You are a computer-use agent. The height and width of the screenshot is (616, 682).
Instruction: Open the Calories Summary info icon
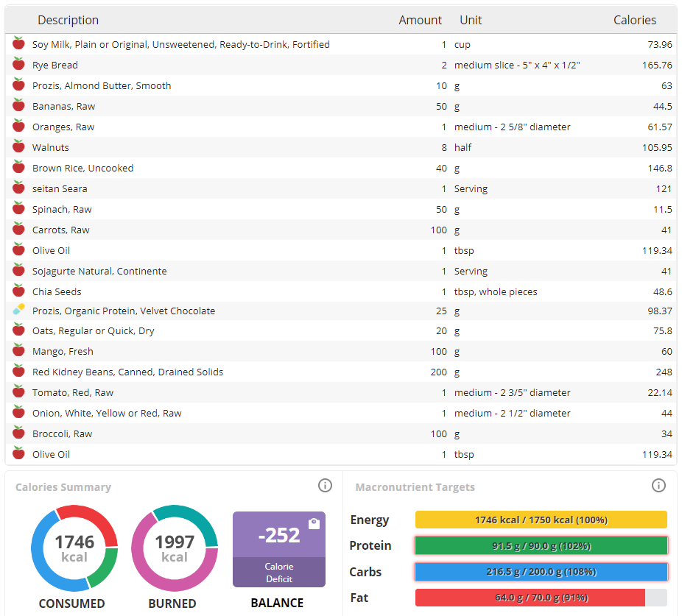coord(325,486)
